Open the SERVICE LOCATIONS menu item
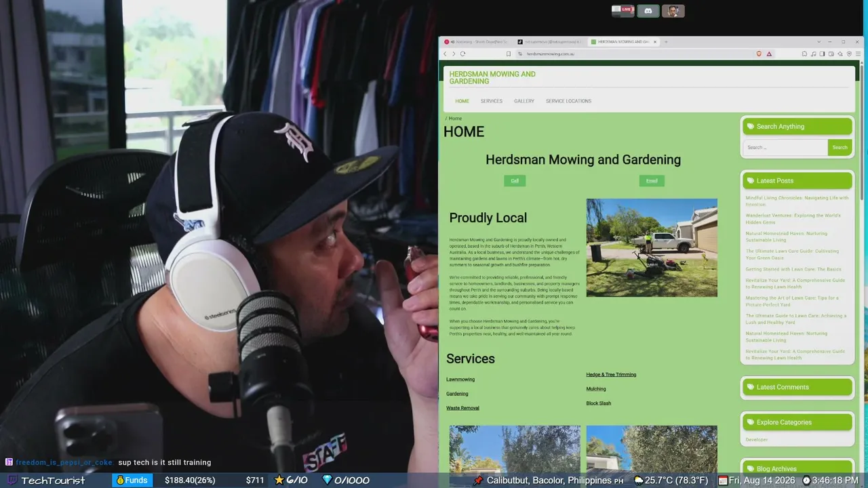The height and width of the screenshot is (488, 868). pos(568,101)
